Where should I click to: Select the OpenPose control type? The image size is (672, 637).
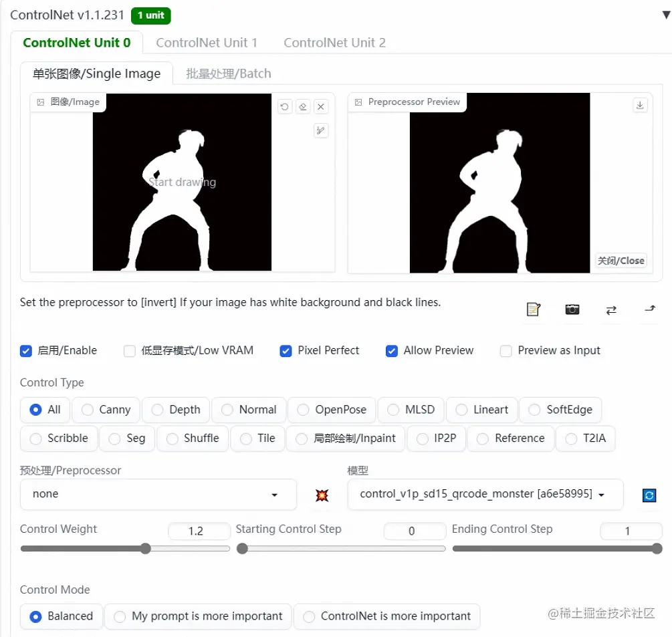pyautogui.click(x=302, y=410)
